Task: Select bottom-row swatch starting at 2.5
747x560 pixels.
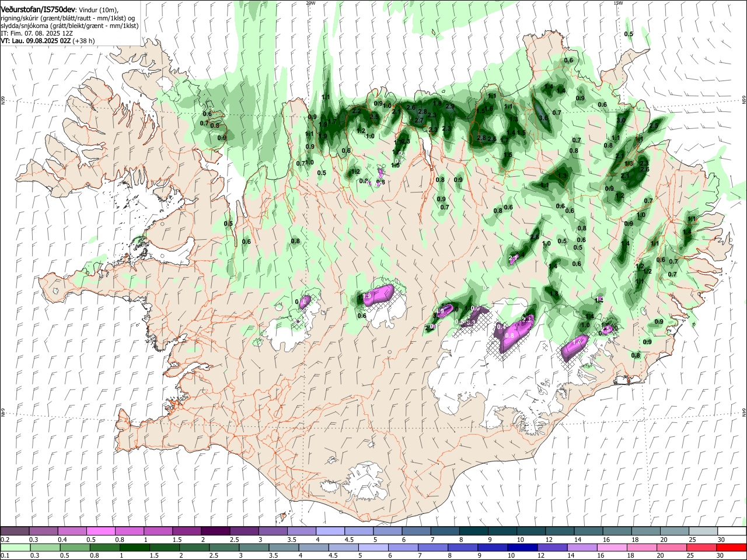Action: [x=224, y=547]
